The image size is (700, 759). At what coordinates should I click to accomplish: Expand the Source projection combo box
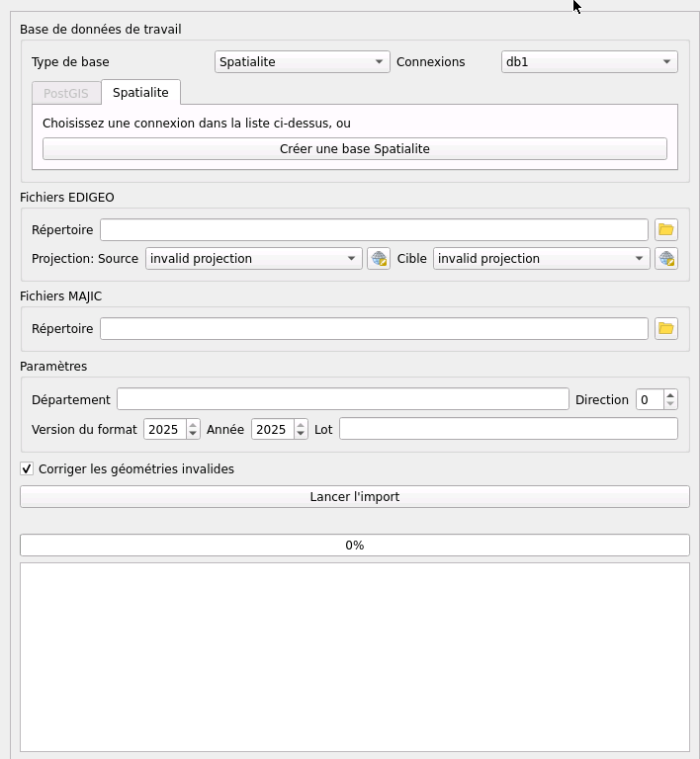click(x=253, y=259)
